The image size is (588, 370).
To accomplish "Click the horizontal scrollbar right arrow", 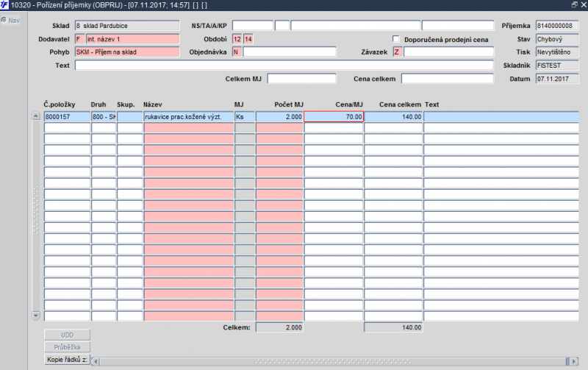I will click(x=574, y=361).
